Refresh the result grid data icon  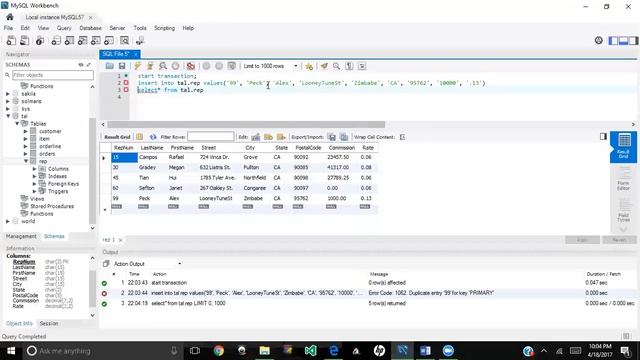pos(153,137)
